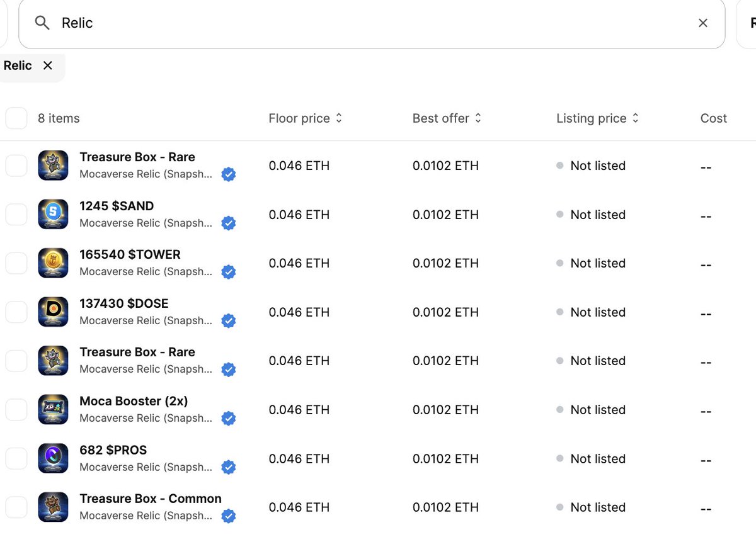Sort the table by Best offer

(447, 118)
